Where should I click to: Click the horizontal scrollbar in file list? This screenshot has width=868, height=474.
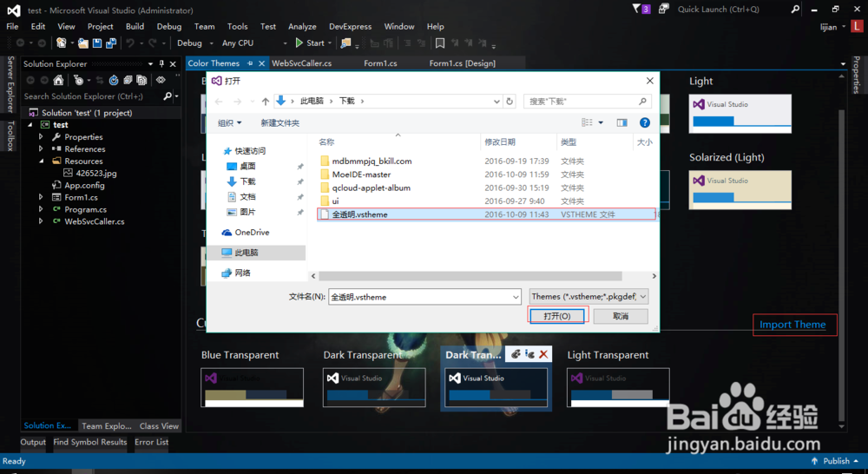470,276
